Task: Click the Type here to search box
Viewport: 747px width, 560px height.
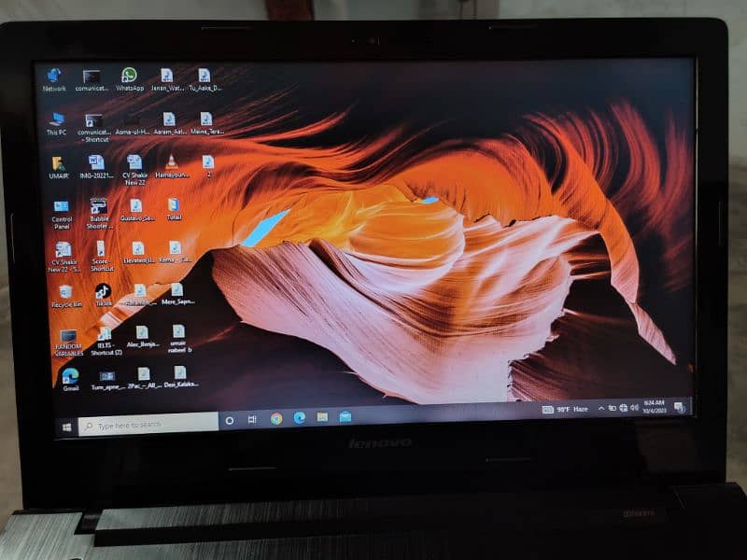Action: (149, 424)
